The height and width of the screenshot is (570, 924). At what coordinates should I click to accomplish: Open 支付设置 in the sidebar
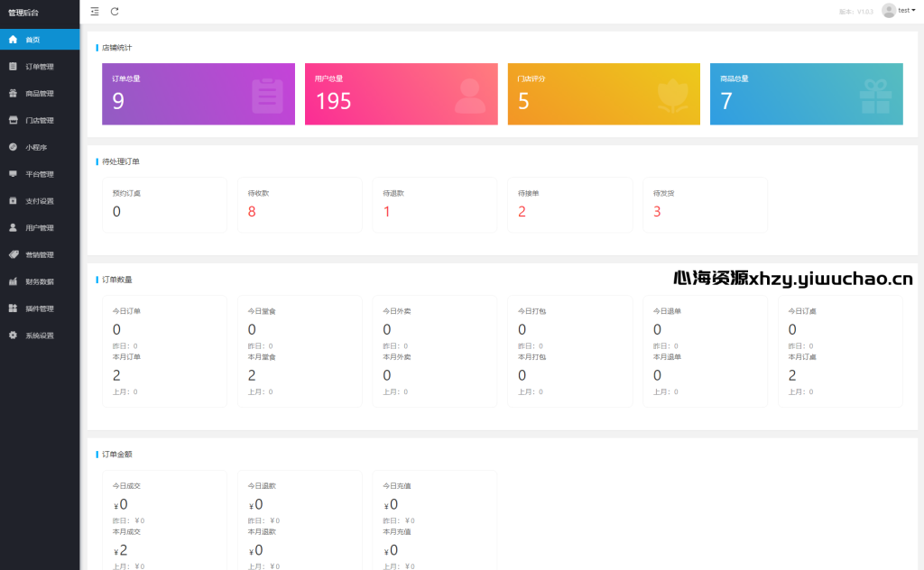[39, 201]
